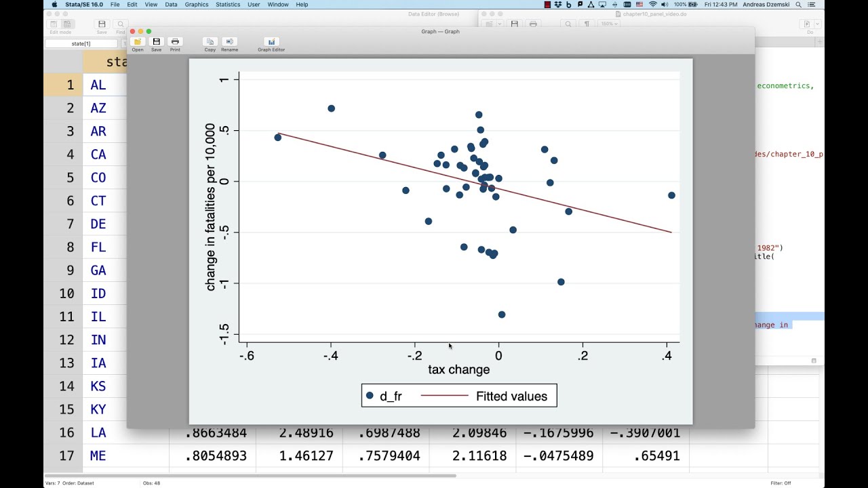Open Spotlight search in menu bar
This screenshot has height=488, width=868.
799,4
